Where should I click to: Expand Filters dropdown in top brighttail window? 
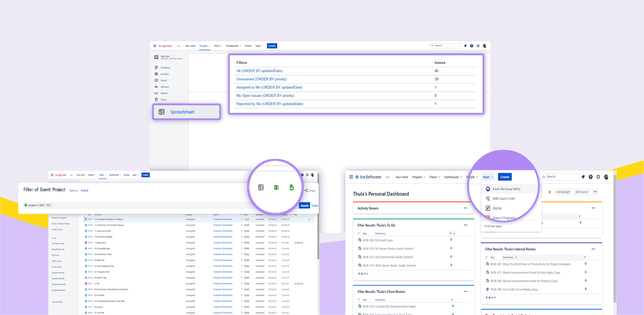(218, 46)
